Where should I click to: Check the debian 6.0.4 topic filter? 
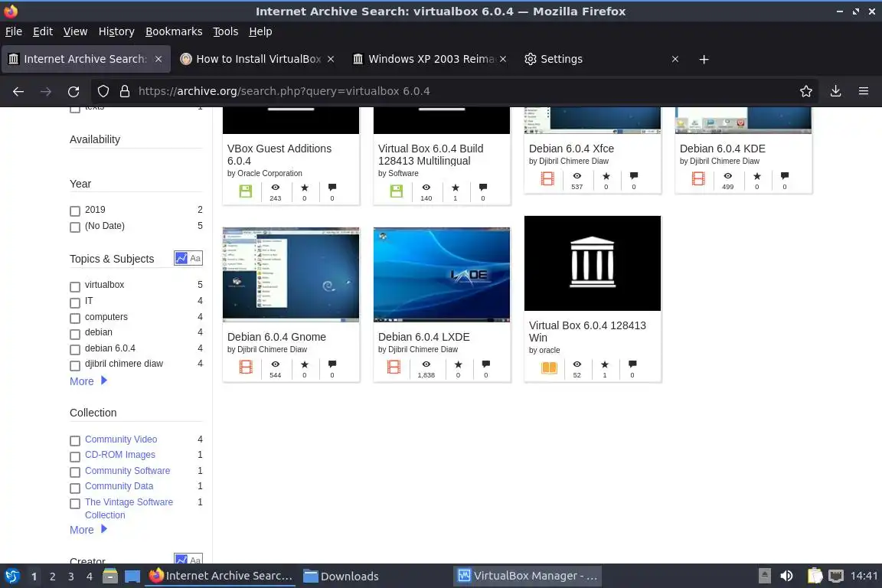tap(75, 350)
